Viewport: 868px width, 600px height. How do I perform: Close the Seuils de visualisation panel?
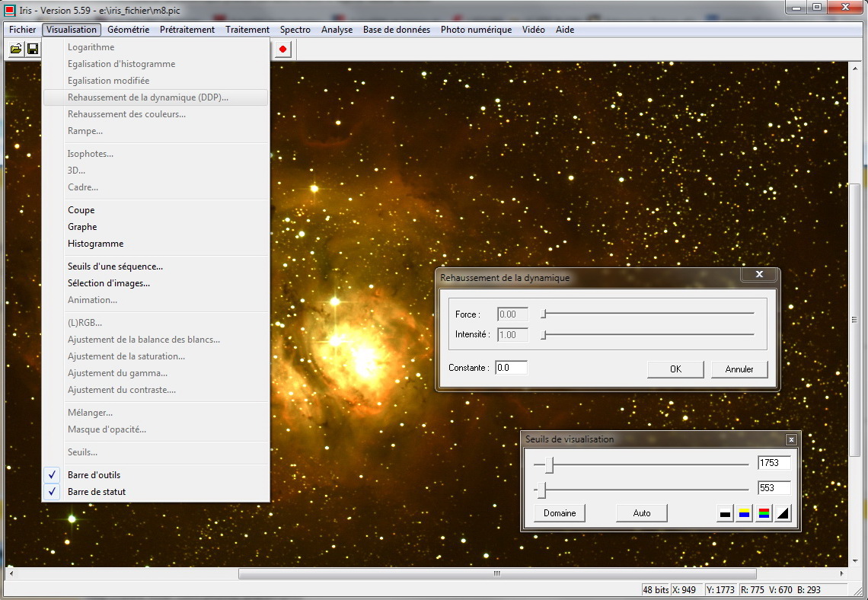pos(791,439)
